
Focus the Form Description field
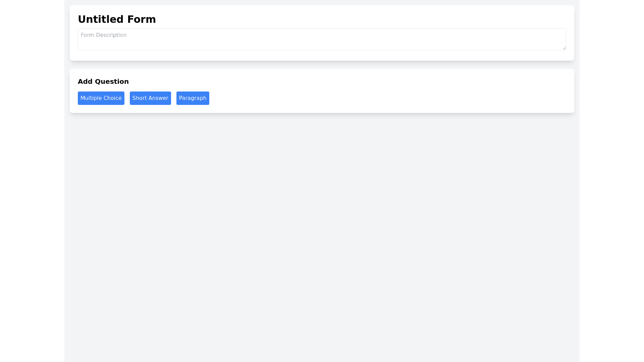[321, 39]
